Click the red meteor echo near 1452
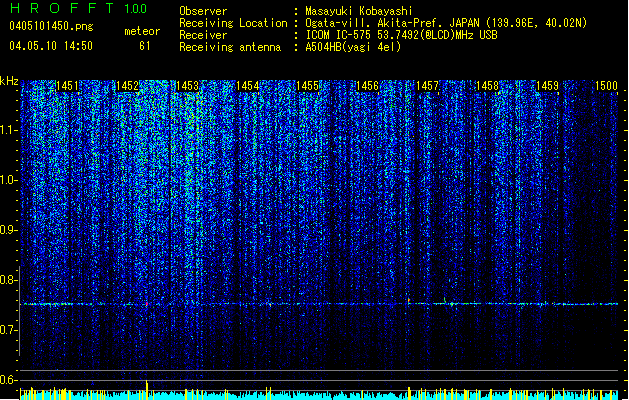629x400 pixels. tap(147, 304)
